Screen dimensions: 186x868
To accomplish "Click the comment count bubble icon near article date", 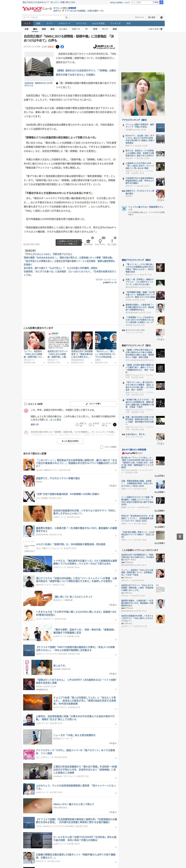I will [x=43, y=47].
